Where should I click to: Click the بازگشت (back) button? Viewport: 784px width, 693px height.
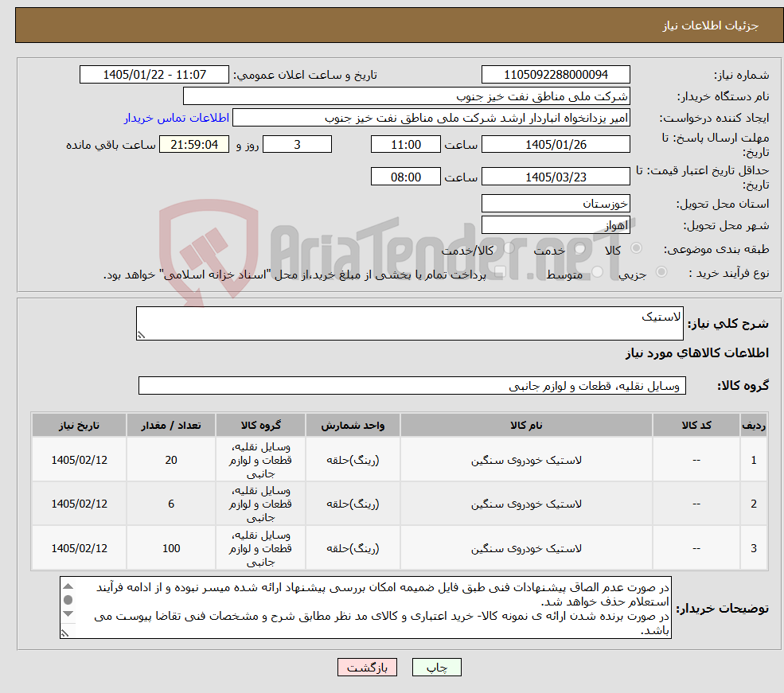pyautogui.click(x=367, y=667)
